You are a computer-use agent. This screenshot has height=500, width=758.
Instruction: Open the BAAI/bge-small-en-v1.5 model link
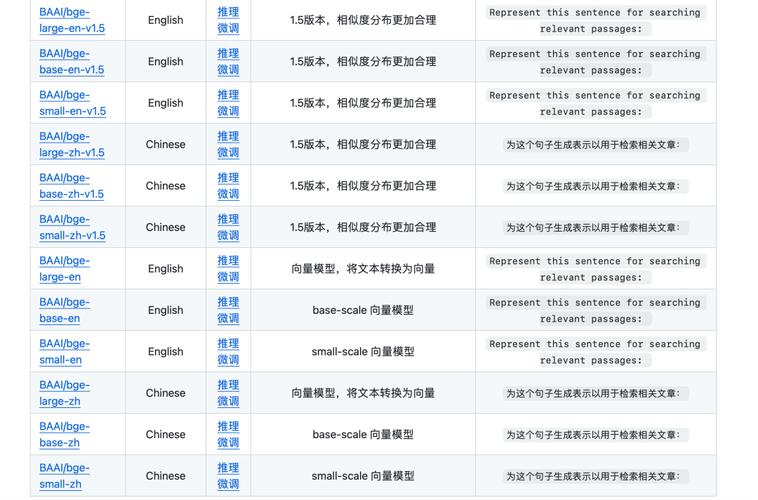pos(73,103)
